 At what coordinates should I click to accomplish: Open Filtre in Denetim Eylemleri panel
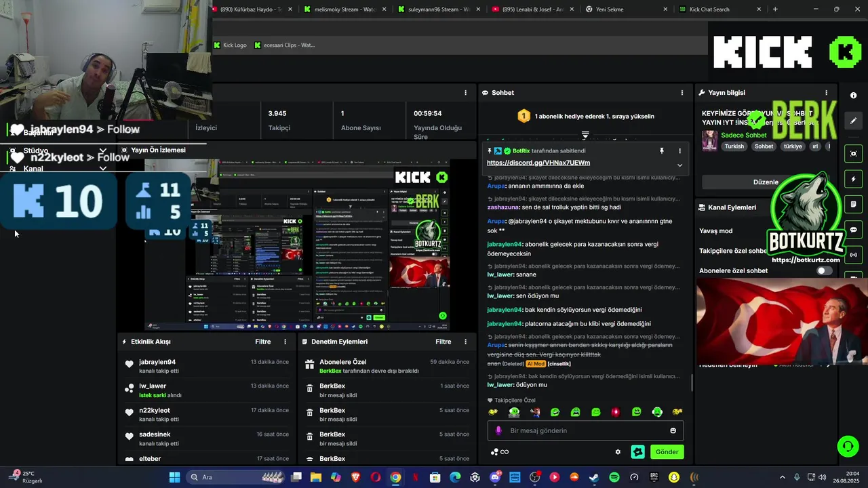pos(443,342)
